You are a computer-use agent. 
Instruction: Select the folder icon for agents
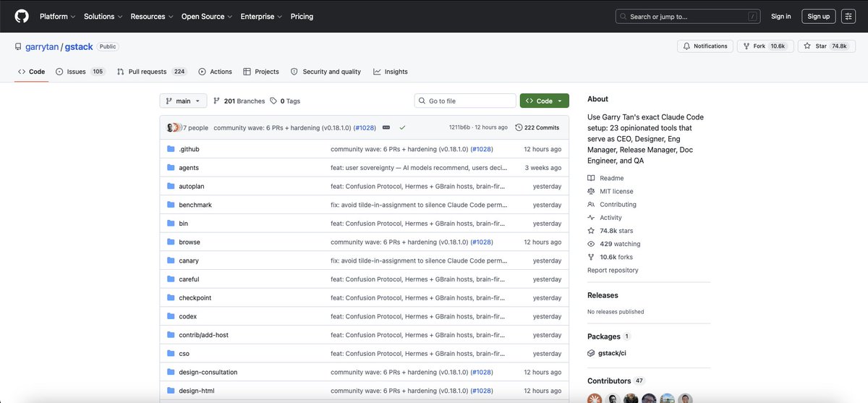click(x=171, y=168)
